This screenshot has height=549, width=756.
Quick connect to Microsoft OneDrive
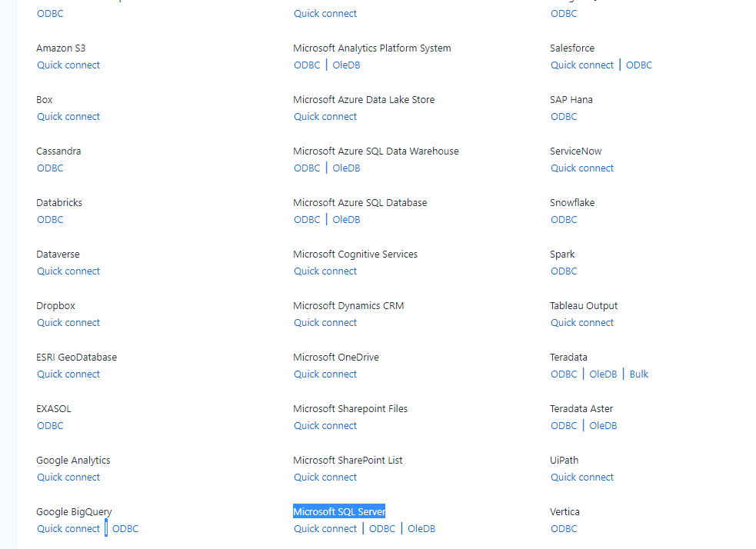[x=325, y=374]
